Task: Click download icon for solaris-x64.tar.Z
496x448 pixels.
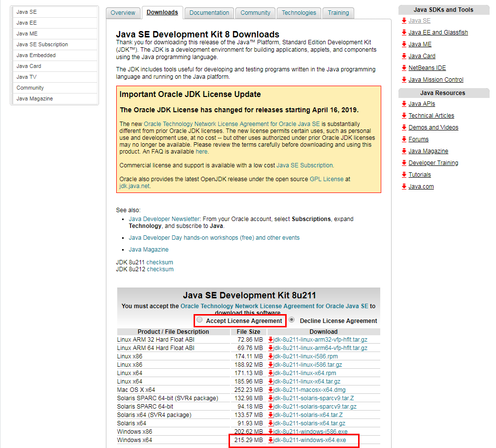Action: [271, 415]
